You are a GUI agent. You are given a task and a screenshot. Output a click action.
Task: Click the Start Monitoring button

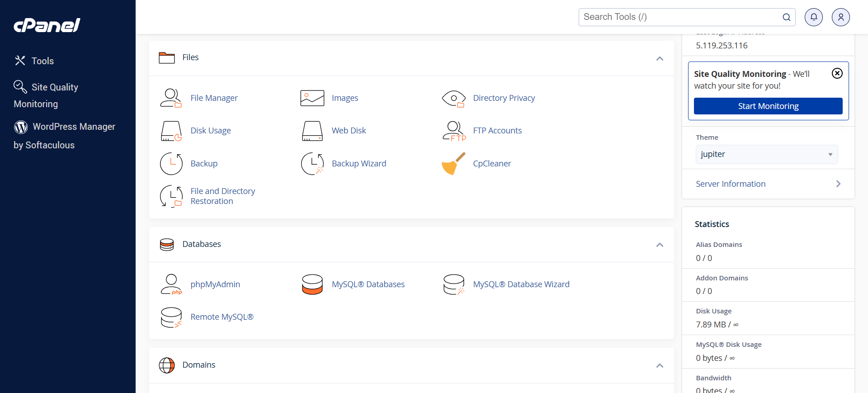(768, 106)
